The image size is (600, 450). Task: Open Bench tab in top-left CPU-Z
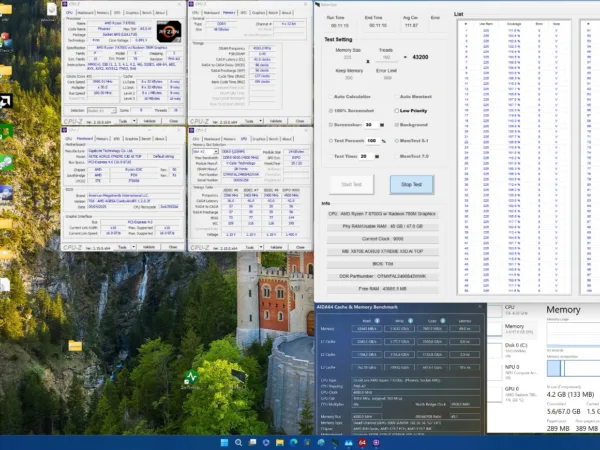pyautogui.click(x=147, y=13)
